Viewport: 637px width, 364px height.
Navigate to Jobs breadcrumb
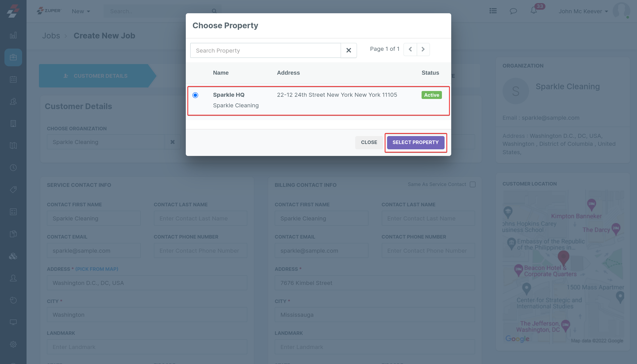51,36
